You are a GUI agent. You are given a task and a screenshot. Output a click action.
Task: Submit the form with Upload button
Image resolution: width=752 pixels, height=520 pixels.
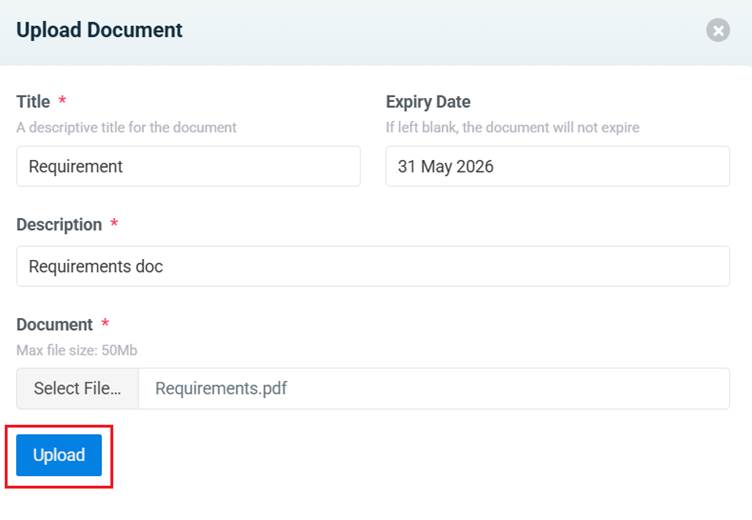coord(59,456)
